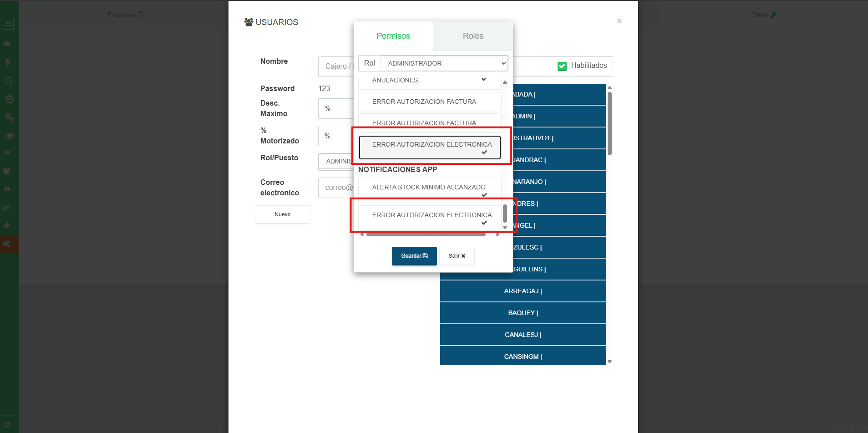Toggle the focused ERROR AUTORIZACION ELECTRONICA permission

pos(430,148)
